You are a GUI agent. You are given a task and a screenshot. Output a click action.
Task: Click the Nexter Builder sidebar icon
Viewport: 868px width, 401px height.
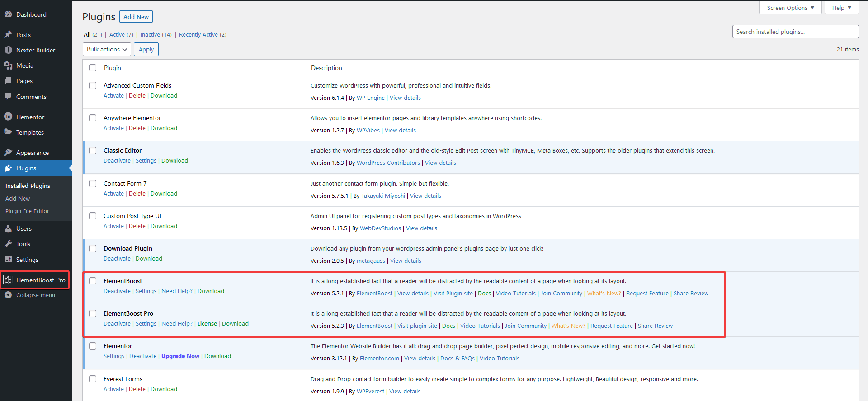[x=8, y=50]
